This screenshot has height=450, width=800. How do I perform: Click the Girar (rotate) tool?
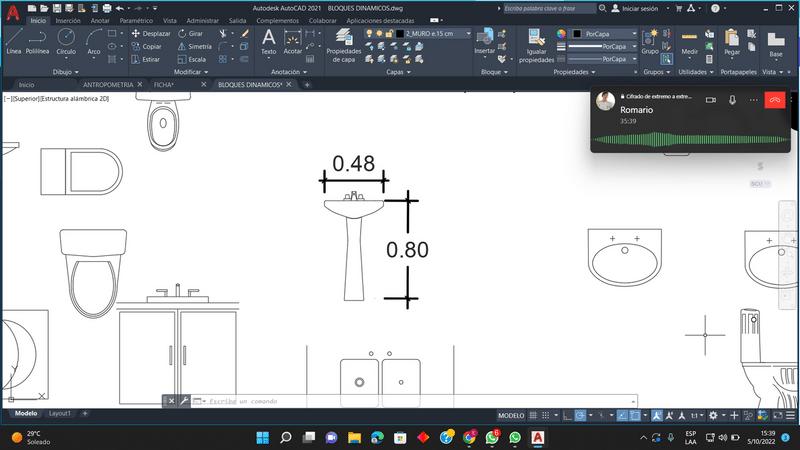click(x=190, y=34)
